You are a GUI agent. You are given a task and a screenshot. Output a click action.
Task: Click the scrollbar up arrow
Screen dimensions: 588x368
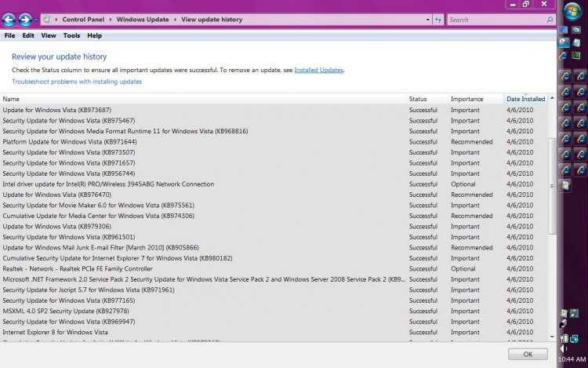(552, 98)
